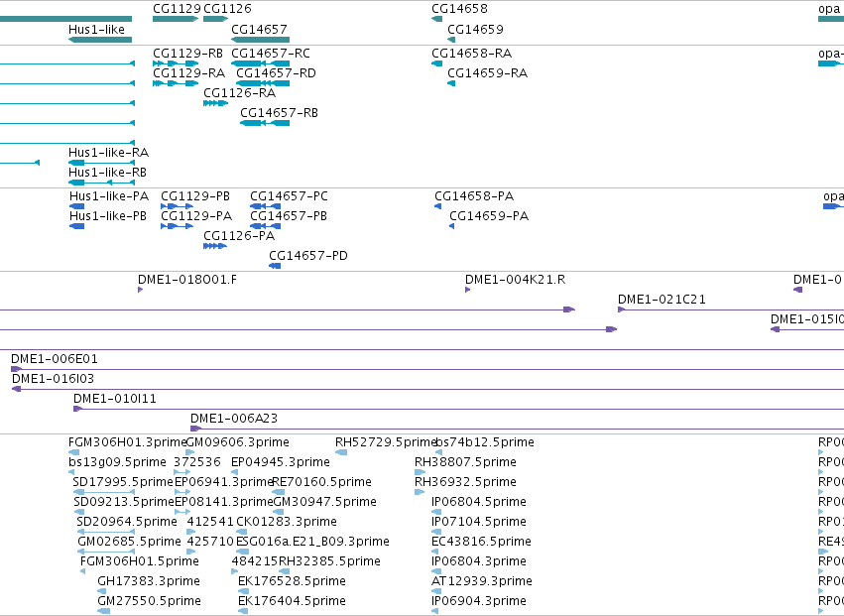Click BAC DME1-006A23 label
The width and height of the screenshot is (844, 616).
[234, 419]
